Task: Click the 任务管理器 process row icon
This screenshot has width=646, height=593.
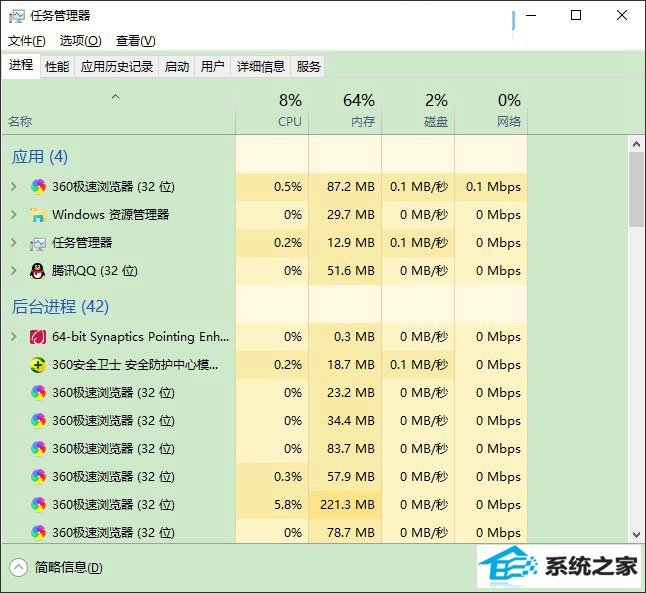Action: point(37,243)
